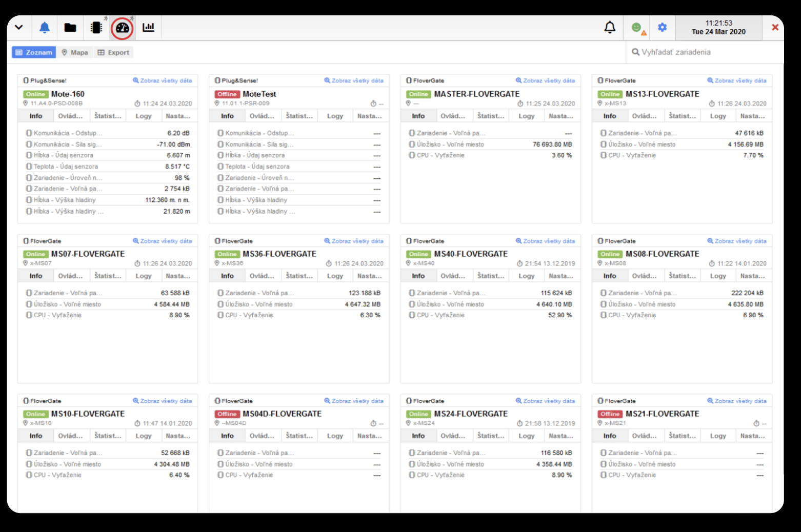Click Zobraz všetky dáta link for MoteTest

[x=354, y=80]
